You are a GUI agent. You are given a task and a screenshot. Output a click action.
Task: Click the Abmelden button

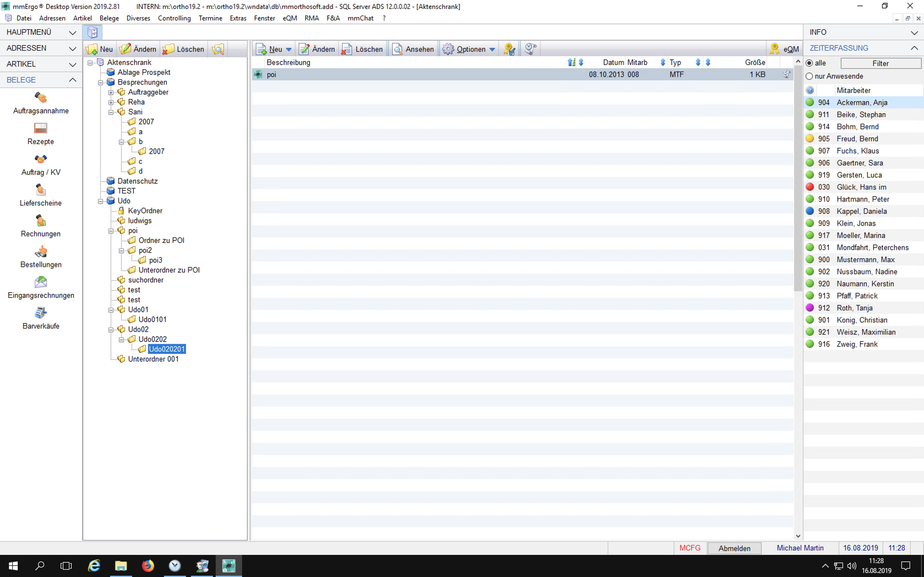coord(734,548)
